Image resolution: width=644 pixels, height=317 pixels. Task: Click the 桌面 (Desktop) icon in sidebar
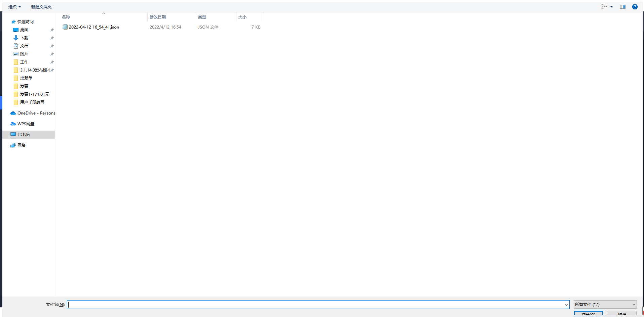pos(16,30)
